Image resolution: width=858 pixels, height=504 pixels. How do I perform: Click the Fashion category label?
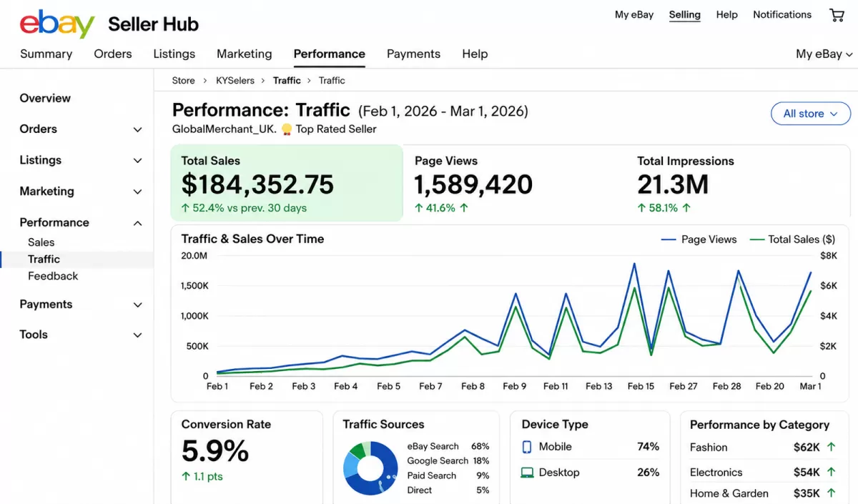709,448
